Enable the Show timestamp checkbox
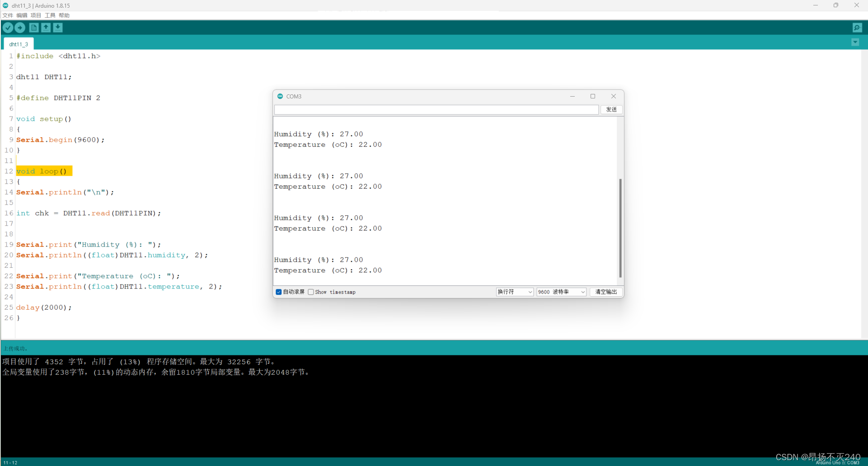Screen dimensions: 868x466 point(310,292)
